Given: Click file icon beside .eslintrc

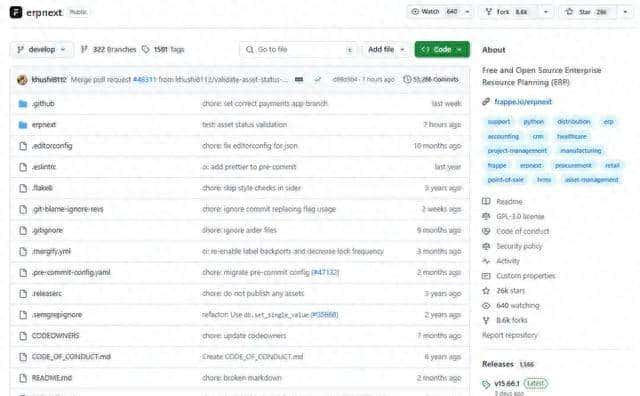Looking at the screenshot, I should 23,167.
